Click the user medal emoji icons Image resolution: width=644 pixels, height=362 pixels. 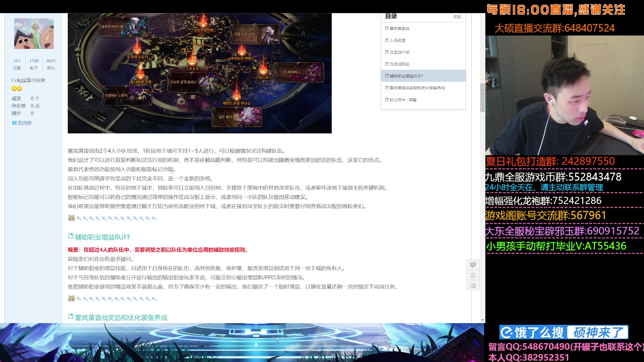coord(17,88)
